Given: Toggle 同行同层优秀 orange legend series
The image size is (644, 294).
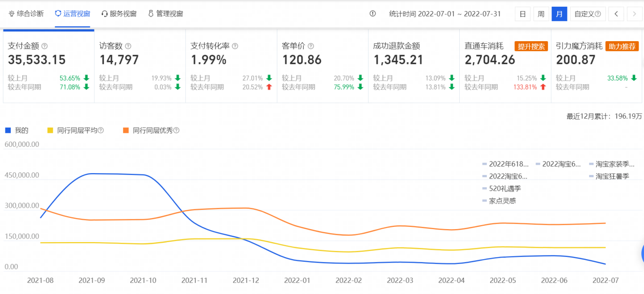Looking at the screenshot, I should pyautogui.click(x=151, y=130).
